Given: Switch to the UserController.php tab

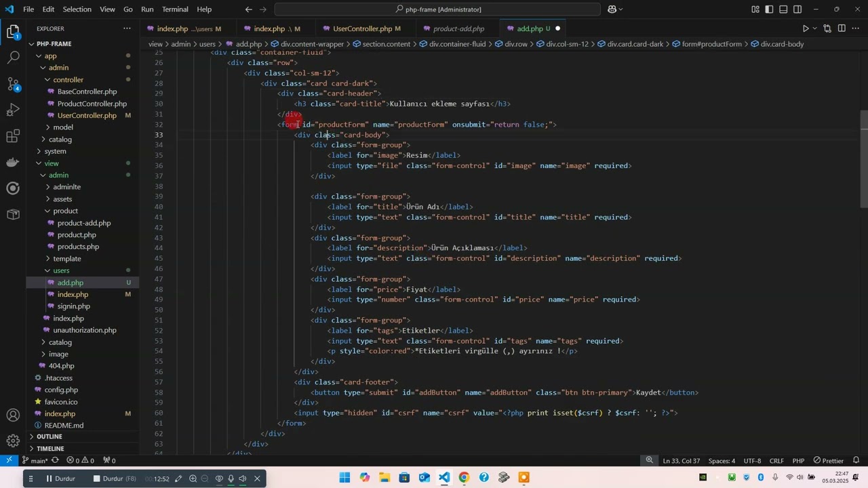Looking at the screenshot, I should [362, 28].
